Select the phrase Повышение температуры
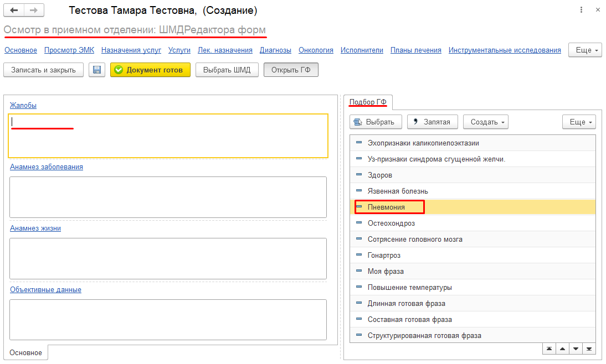This screenshot has width=606, height=364. [x=473, y=287]
